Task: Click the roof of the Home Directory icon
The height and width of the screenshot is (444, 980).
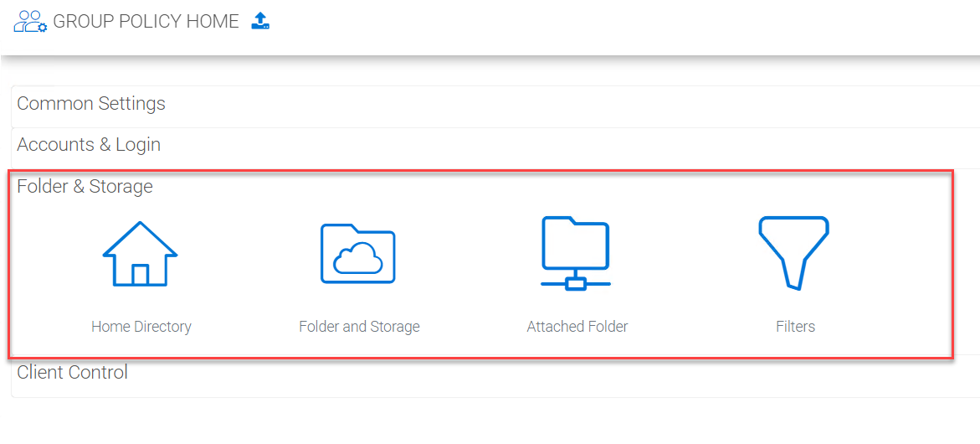Action: point(140,238)
